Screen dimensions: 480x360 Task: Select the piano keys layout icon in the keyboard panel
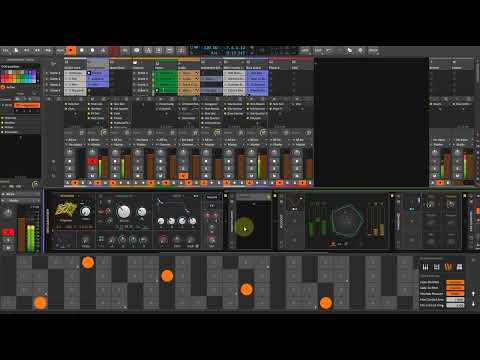425,267
